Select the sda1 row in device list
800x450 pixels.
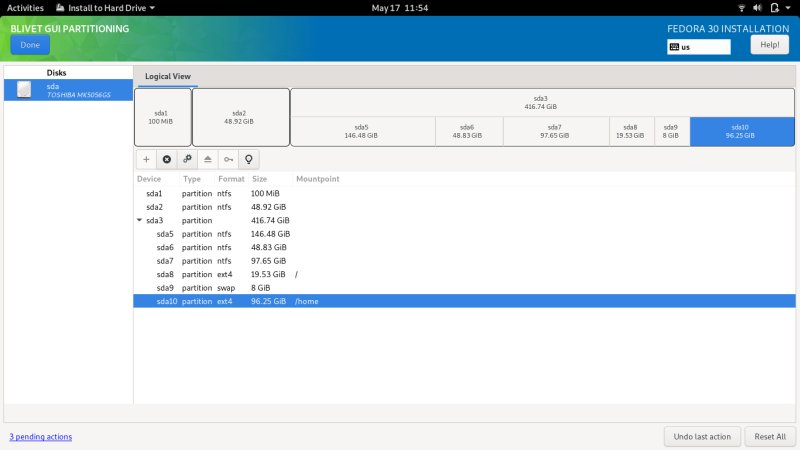tap(464, 193)
